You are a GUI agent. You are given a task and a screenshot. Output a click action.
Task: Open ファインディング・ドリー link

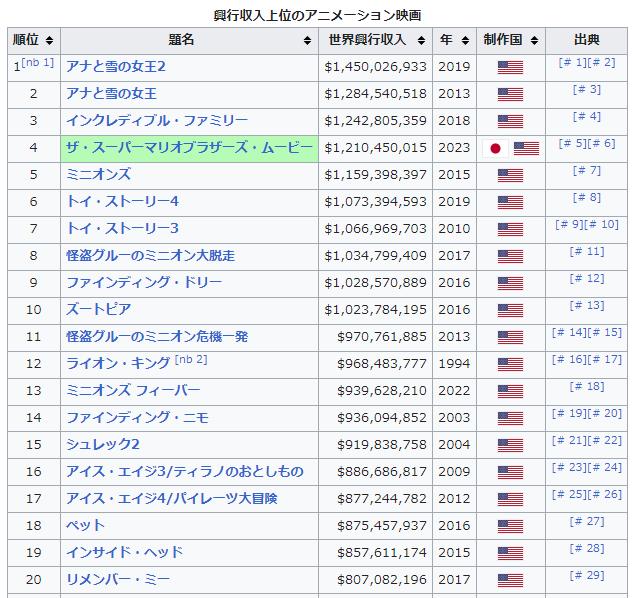click(x=144, y=283)
